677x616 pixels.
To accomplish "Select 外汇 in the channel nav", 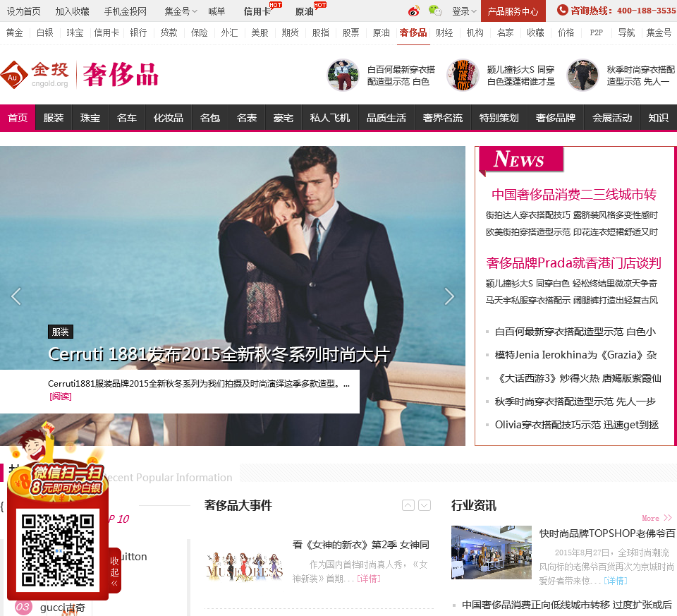I will point(229,33).
